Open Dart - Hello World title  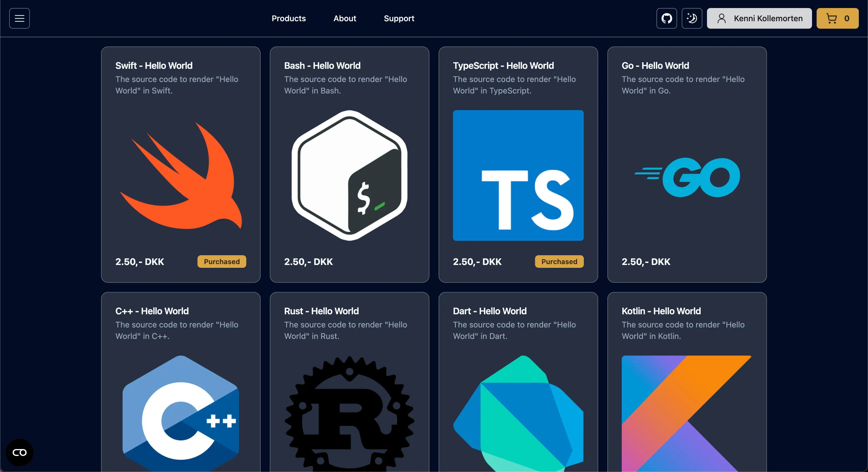490,311
